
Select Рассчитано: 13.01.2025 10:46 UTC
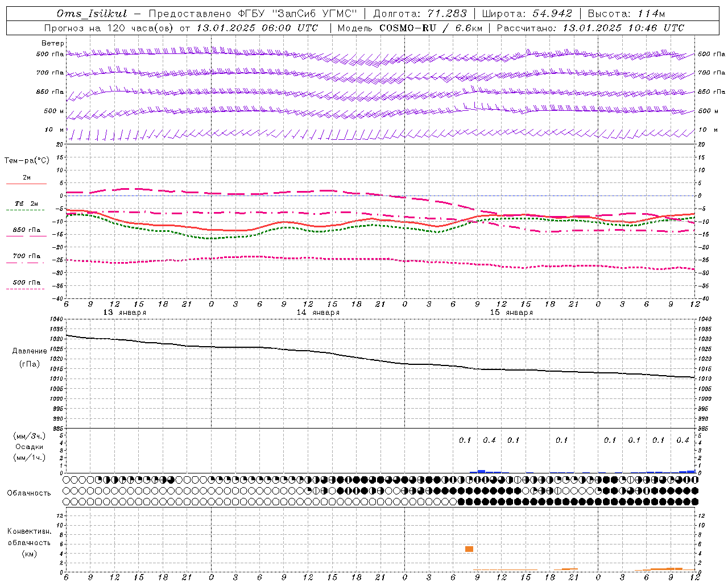click(590, 28)
